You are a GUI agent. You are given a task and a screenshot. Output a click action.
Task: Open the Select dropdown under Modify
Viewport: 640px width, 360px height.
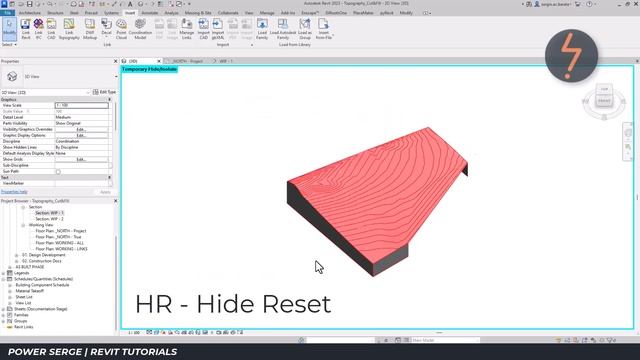coord(9,44)
